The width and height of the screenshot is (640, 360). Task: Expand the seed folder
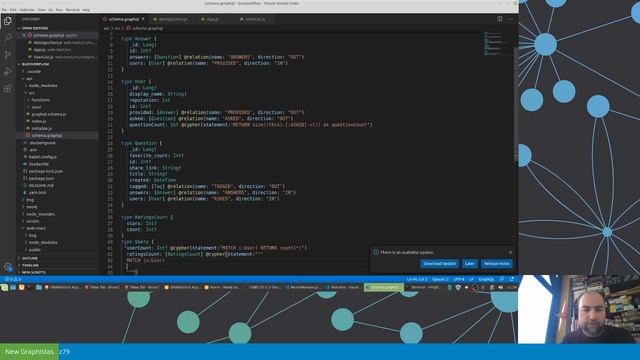click(x=36, y=107)
